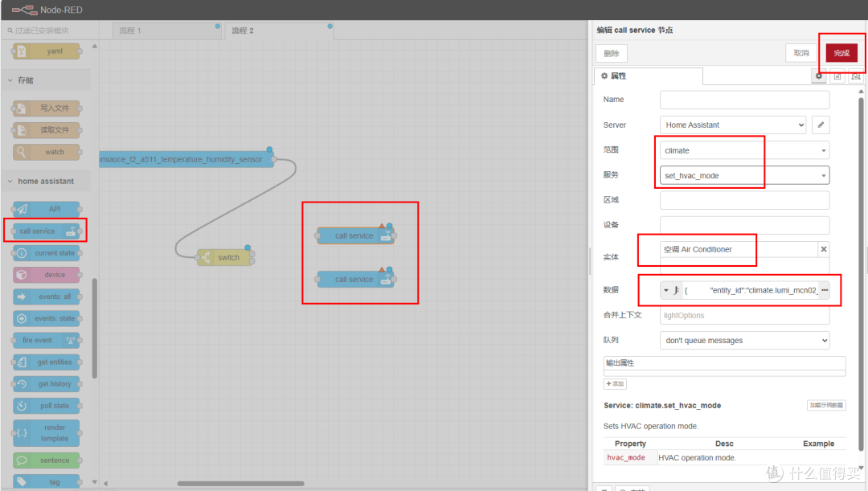Choose the call service palette node
The height and width of the screenshot is (491, 868).
click(x=47, y=231)
